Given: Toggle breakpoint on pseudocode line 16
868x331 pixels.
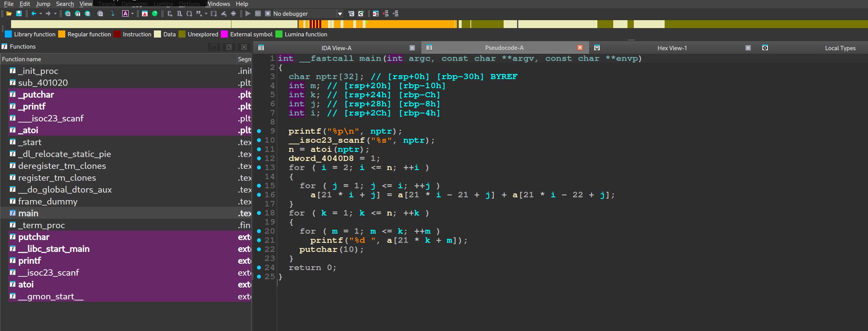Looking at the screenshot, I should coord(259,195).
